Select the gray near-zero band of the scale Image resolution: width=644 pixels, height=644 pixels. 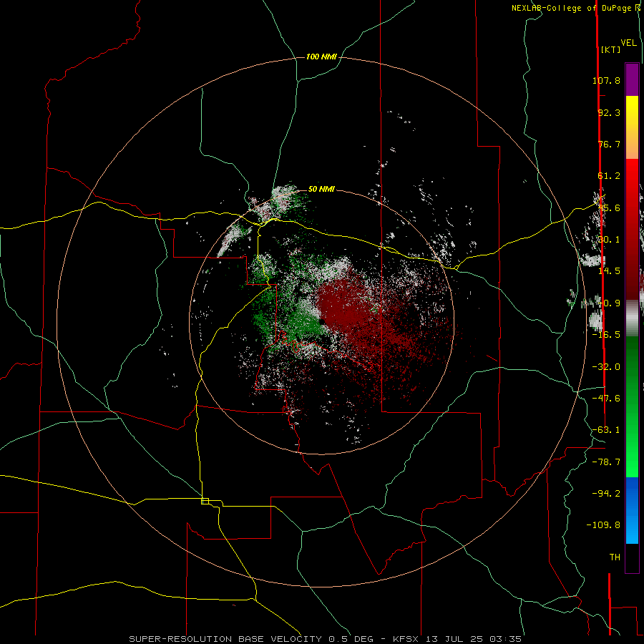(632, 318)
